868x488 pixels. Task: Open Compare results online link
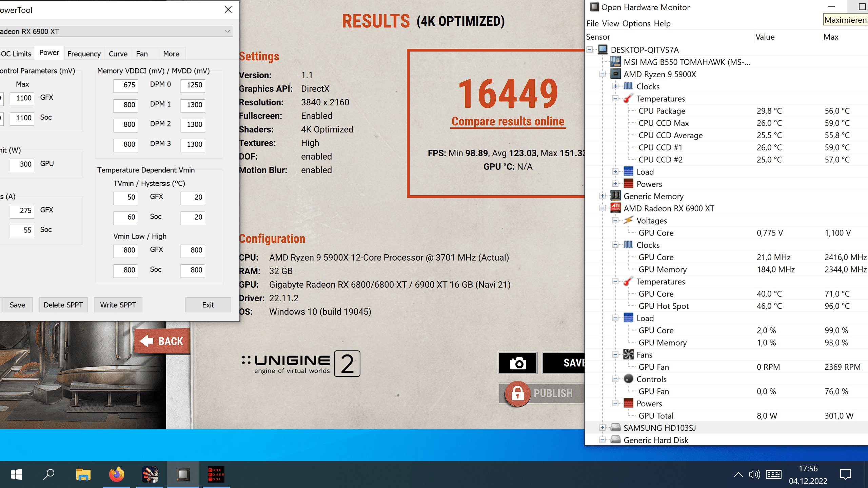pos(508,121)
